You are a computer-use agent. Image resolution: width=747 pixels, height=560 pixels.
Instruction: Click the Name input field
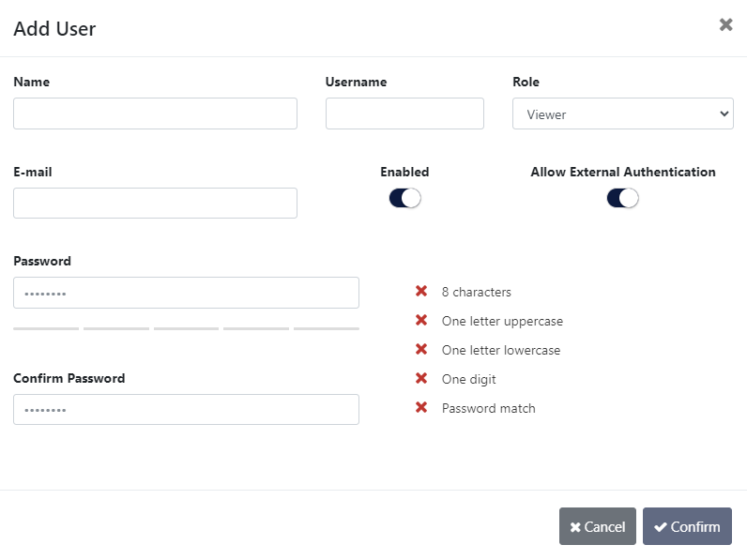coord(155,114)
